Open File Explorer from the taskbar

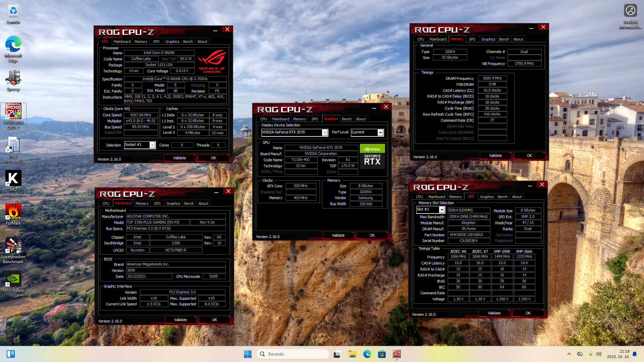pyautogui.click(x=352, y=354)
